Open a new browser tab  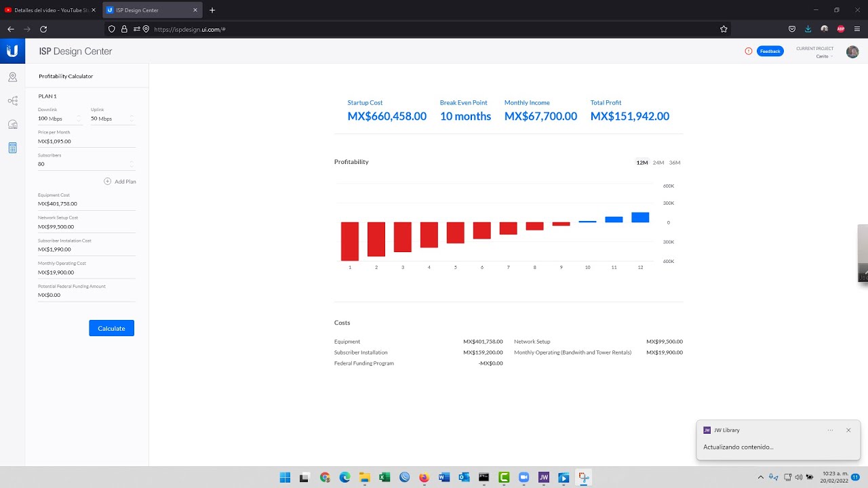(212, 10)
